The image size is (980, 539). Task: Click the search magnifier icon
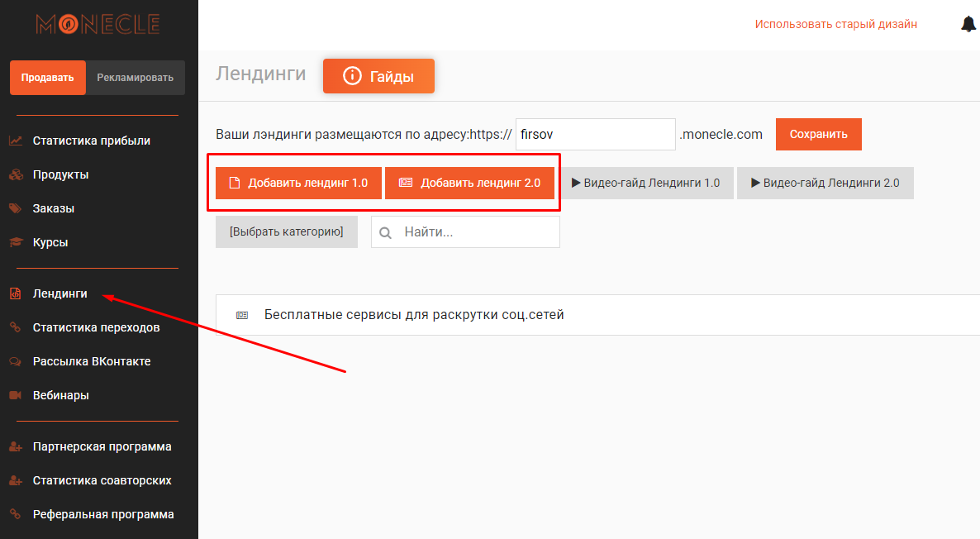point(385,233)
